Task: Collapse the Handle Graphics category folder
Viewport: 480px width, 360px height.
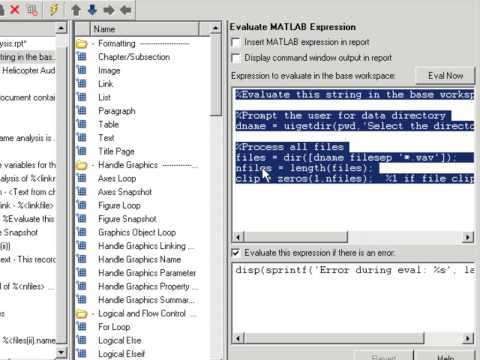Action: pyautogui.click(x=81, y=165)
